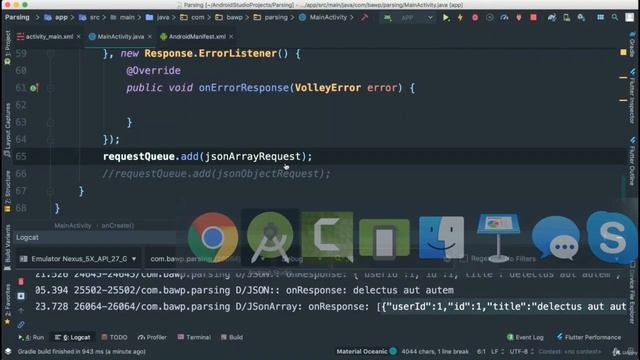Click the onCreate() breadcrumb below the editor
The width and height of the screenshot is (640, 360).
(118, 225)
